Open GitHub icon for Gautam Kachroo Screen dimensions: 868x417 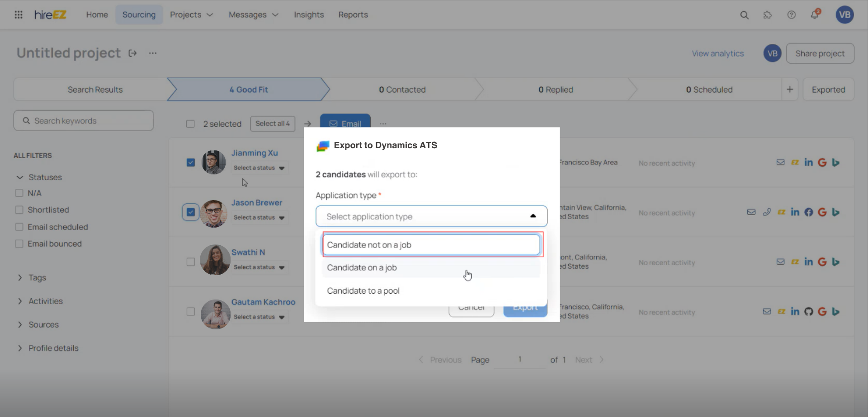tap(808, 311)
